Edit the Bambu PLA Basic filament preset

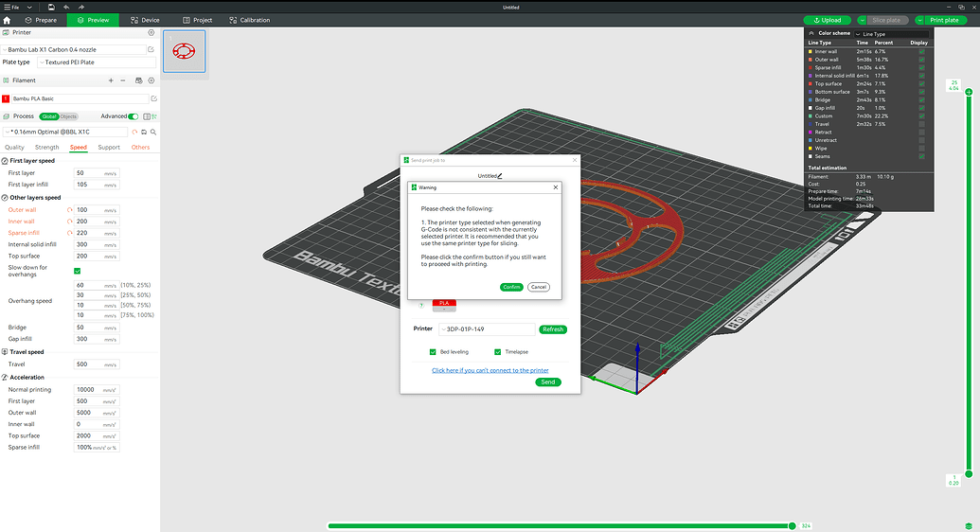(x=153, y=98)
